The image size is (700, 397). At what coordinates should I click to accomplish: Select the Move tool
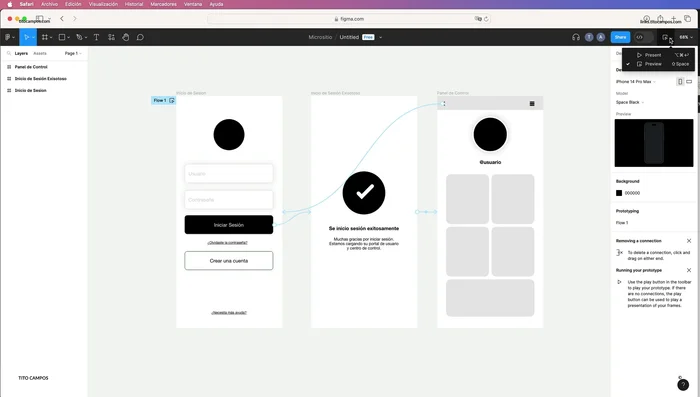tap(26, 37)
